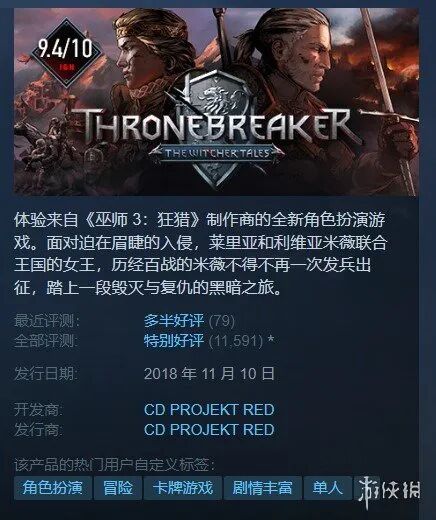Click The Witcher Tales subtitle banner
Image resolution: width=436 pixels, height=520 pixels.
tap(217, 154)
